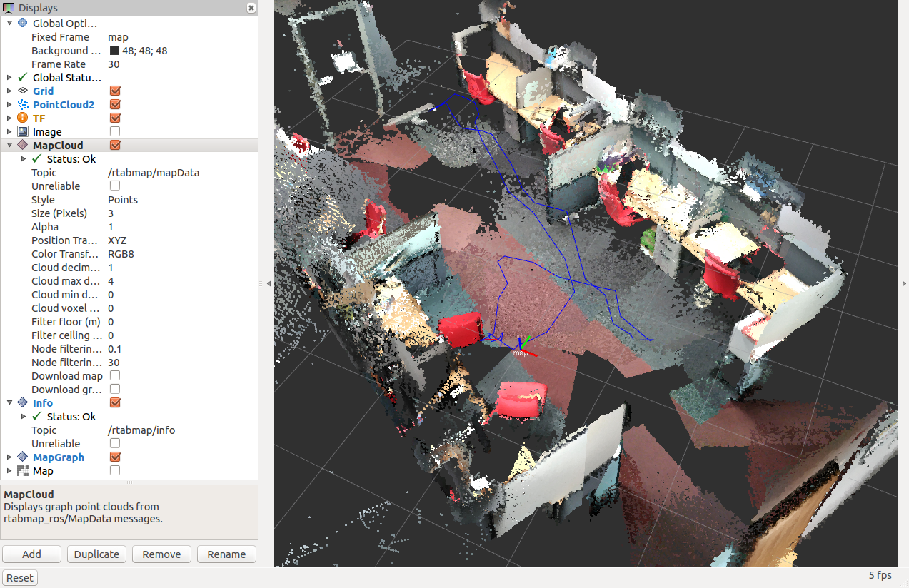Screen dimensions: 909x588
Task: Disable the Grid display checkbox
Action: click(x=115, y=91)
